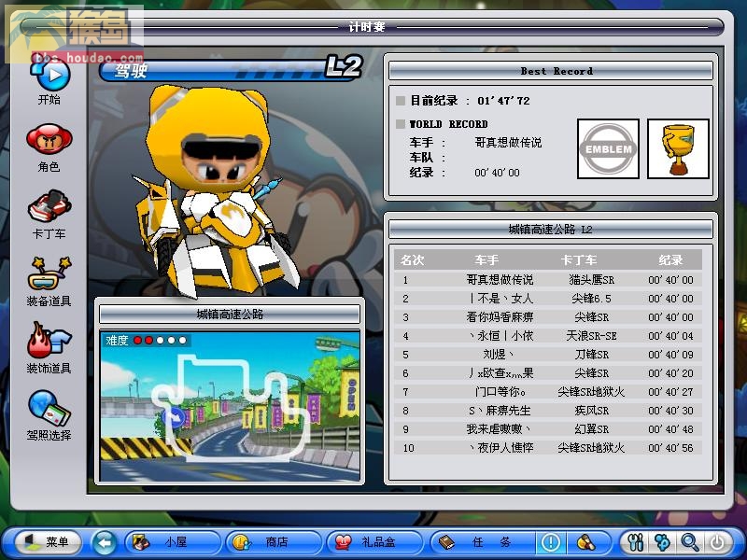Click the 城镇高速公路 track preview image
The width and height of the screenshot is (747, 560).
pyautogui.click(x=230, y=406)
